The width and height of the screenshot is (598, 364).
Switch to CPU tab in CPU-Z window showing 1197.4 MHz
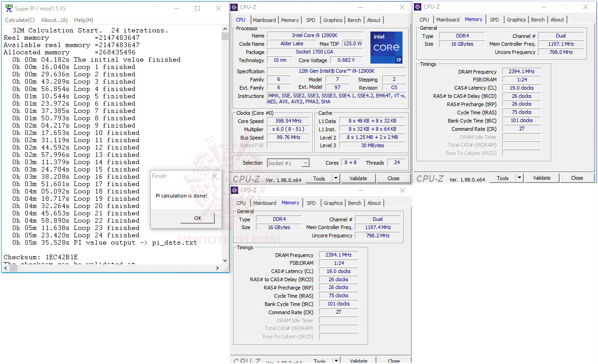241,203
